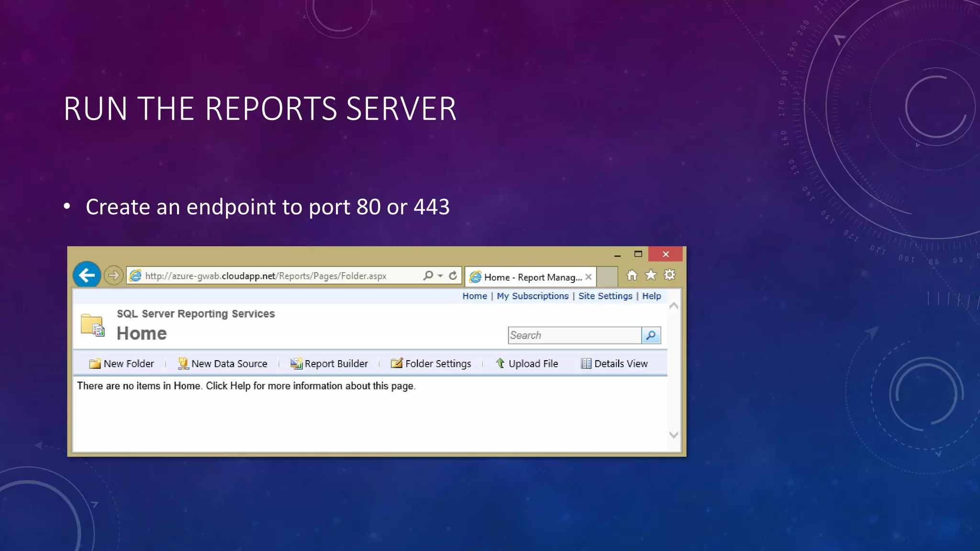
Task: Open the My Subscriptions link
Action: 533,296
